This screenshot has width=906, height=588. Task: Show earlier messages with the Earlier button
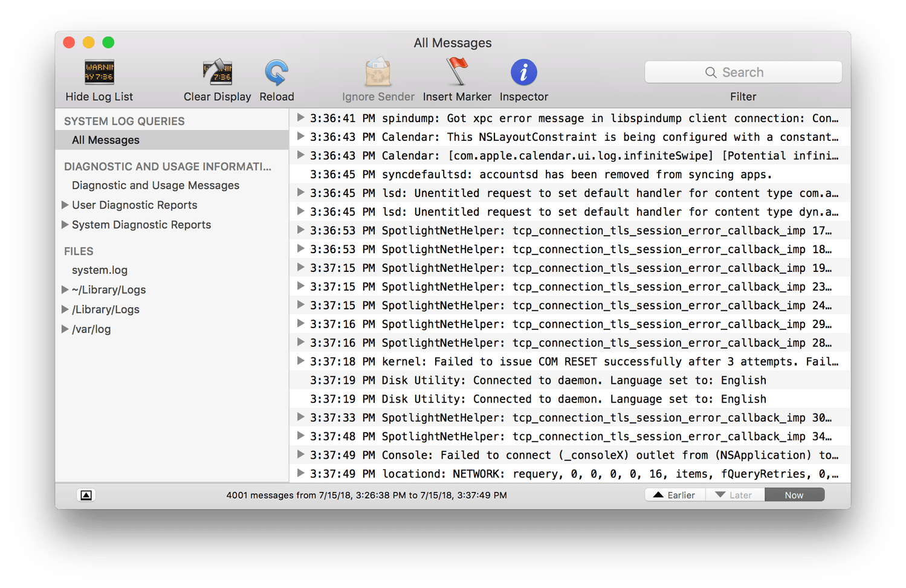pyautogui.click(x=675, y=495)
